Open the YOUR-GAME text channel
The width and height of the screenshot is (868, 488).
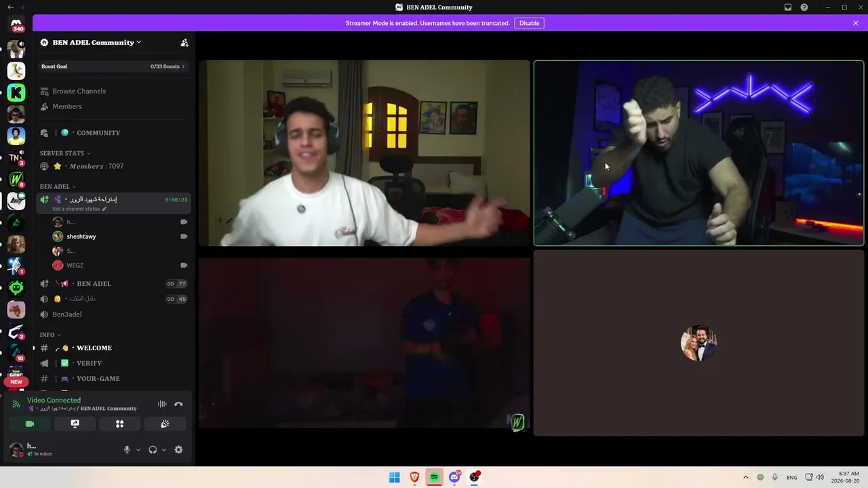[113, 379]
